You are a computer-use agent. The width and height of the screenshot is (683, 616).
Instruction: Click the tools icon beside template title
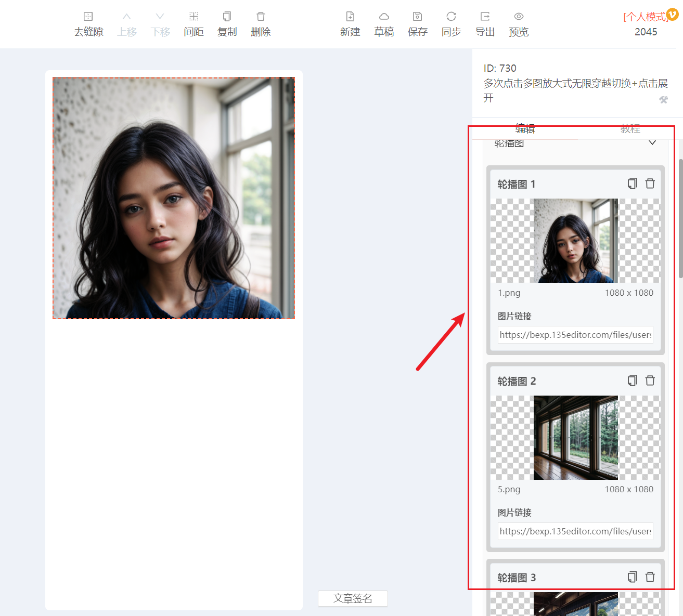point(663,100)
